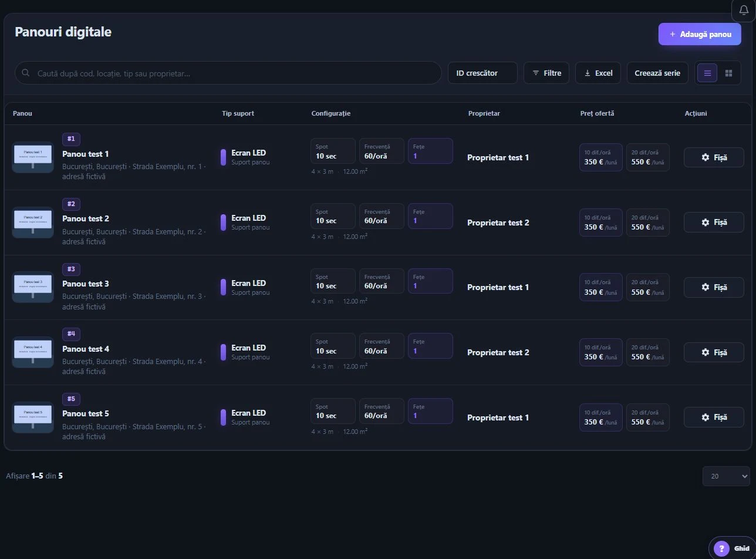The image size is (756, 559).
Task: Click the #3 ID badge
Action: click(x=71, y=269)
